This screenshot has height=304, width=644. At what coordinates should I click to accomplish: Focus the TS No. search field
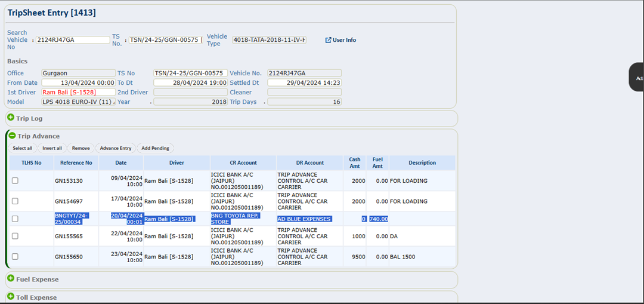(x=165, y=40)
